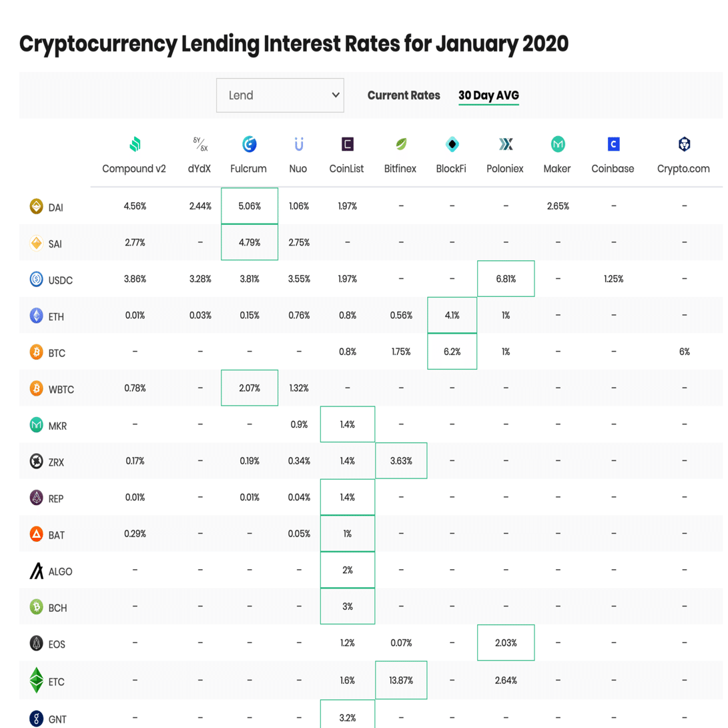Click the Compound v2 platform icon
Screen dimensions: 728x728
[134, 143]
